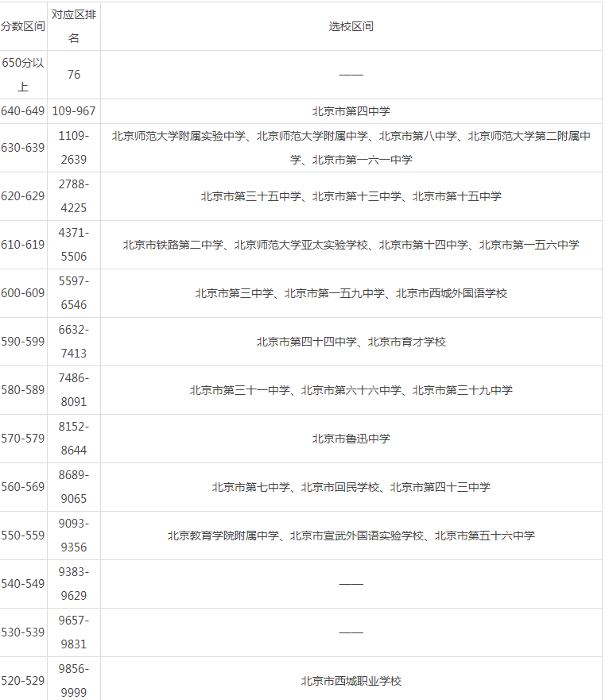Click the rank cell 9657-9831

click(x=74, y=632)
